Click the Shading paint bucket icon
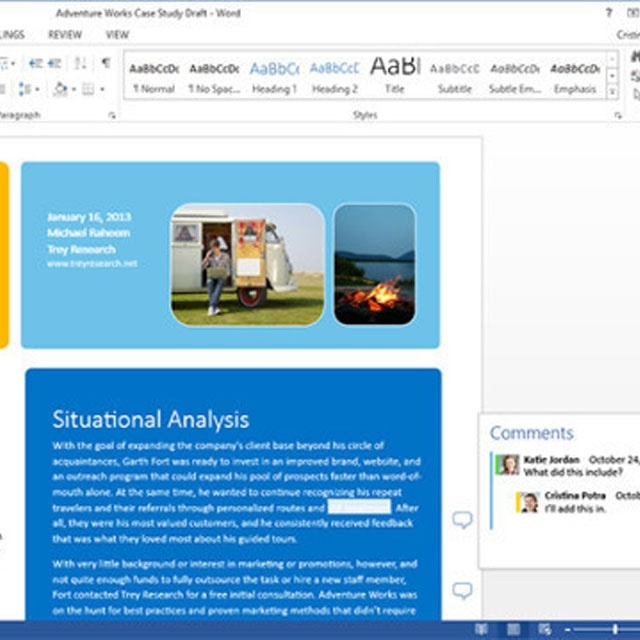 [x=60, y=89]
